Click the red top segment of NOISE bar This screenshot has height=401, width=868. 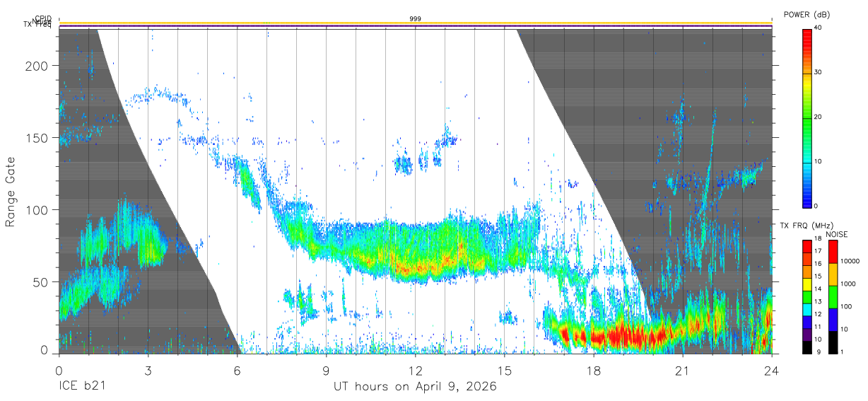click(x=833, y=252)
